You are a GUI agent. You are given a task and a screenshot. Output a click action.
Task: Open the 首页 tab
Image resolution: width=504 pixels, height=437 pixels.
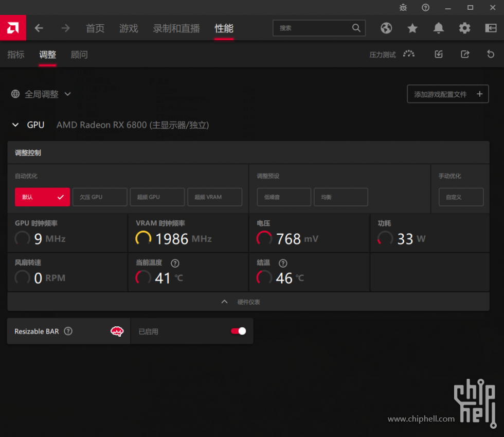click(95, 28)
